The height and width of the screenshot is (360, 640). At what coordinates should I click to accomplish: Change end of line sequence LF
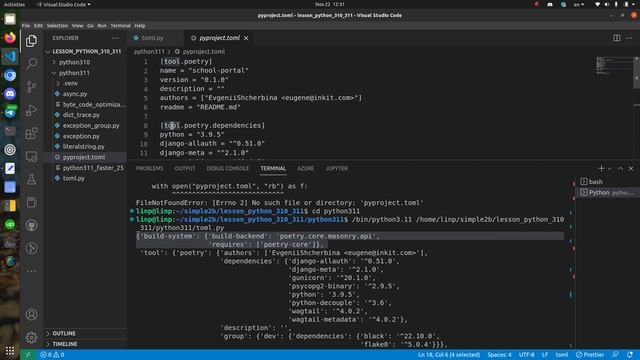545,355
